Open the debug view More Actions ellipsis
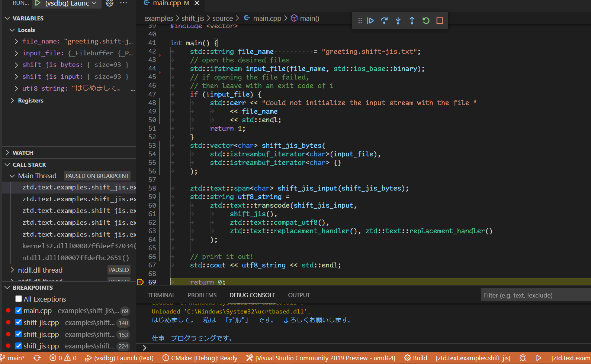The image size is (591, 364). pyautogui.click(x=123, y=3)
